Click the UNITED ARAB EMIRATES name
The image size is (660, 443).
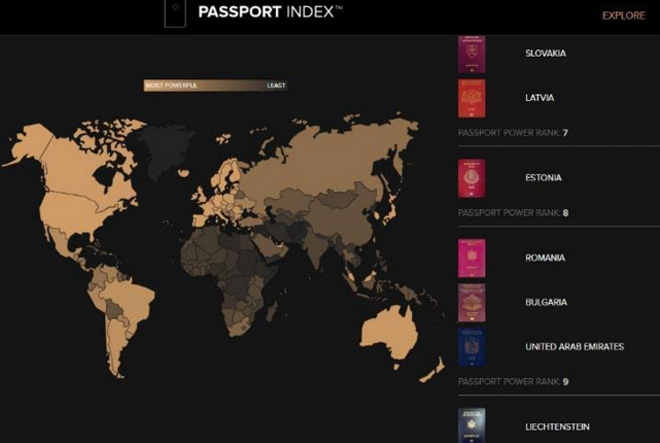pyautogui.click(x=575, y=347)
